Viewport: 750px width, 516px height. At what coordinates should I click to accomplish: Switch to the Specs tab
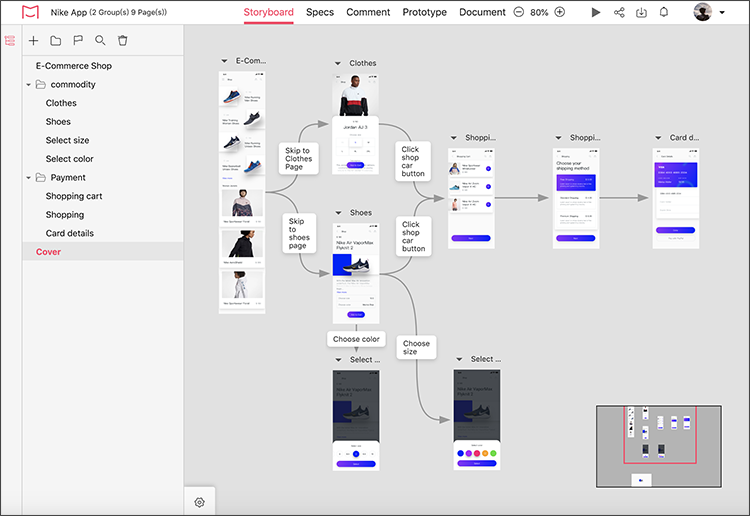320,12
